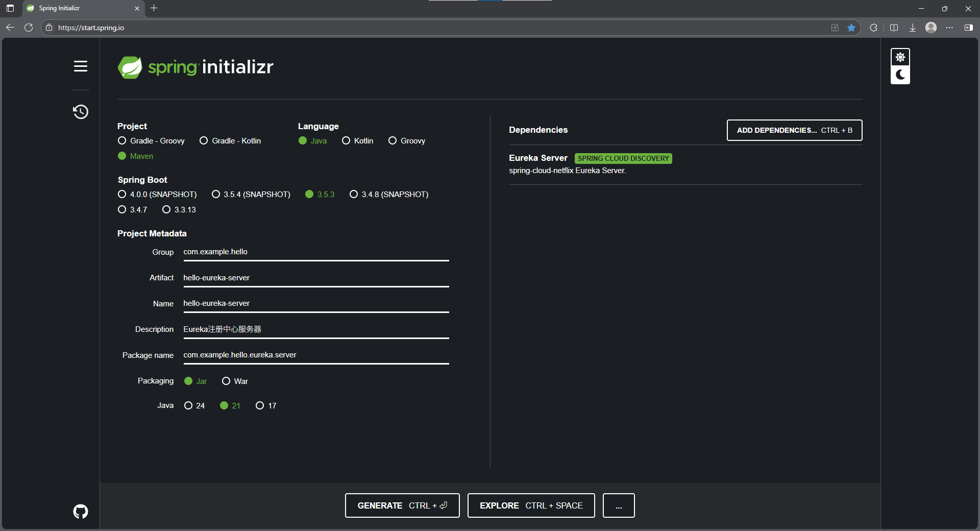
Task: Click Add Dependencies button
Action: pyautogui.click(x=795, y=130)
